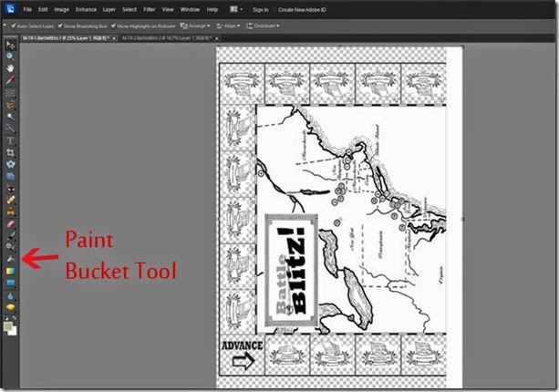
Task: Select the Type tool
Action: pos(10,140)
